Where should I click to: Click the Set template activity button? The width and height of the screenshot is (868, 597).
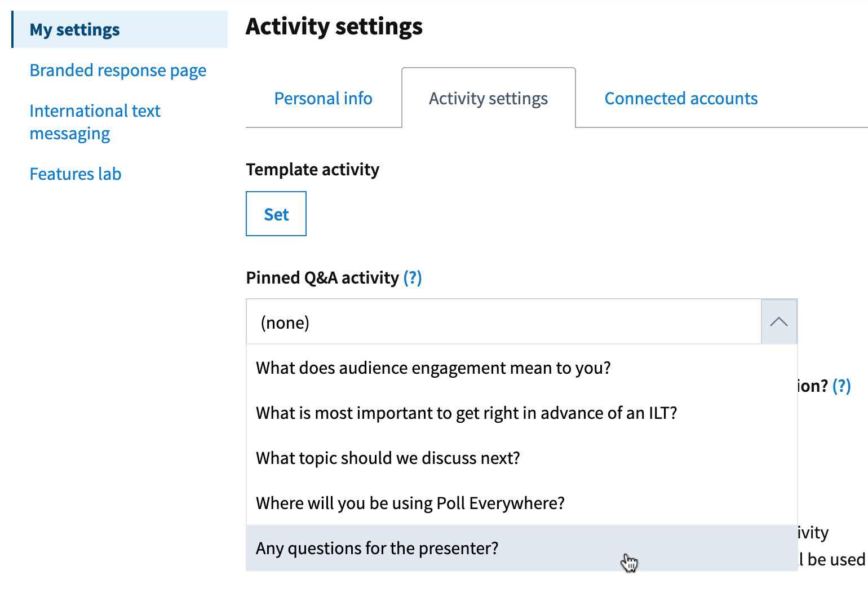point(276,214)
